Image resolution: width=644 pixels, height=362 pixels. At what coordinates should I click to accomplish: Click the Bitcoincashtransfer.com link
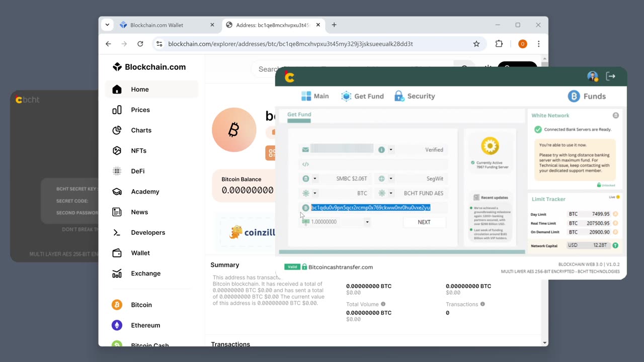point(340,267)
